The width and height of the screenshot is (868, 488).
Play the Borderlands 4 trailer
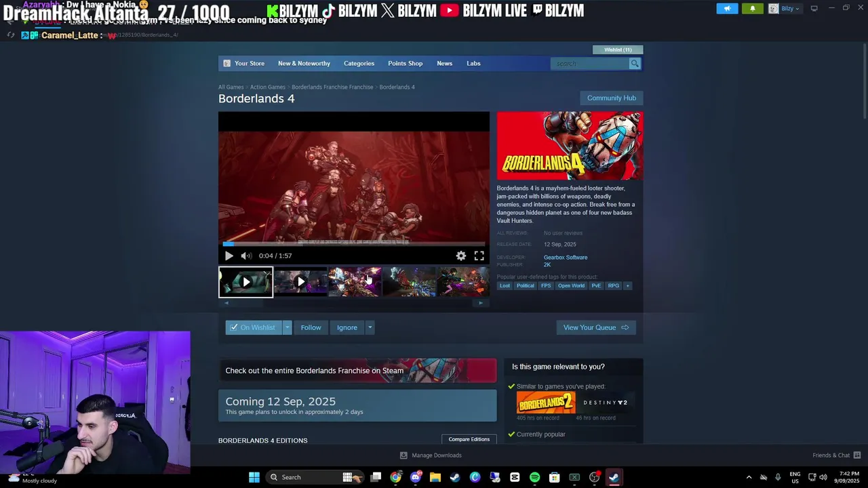tap(229, 256)
